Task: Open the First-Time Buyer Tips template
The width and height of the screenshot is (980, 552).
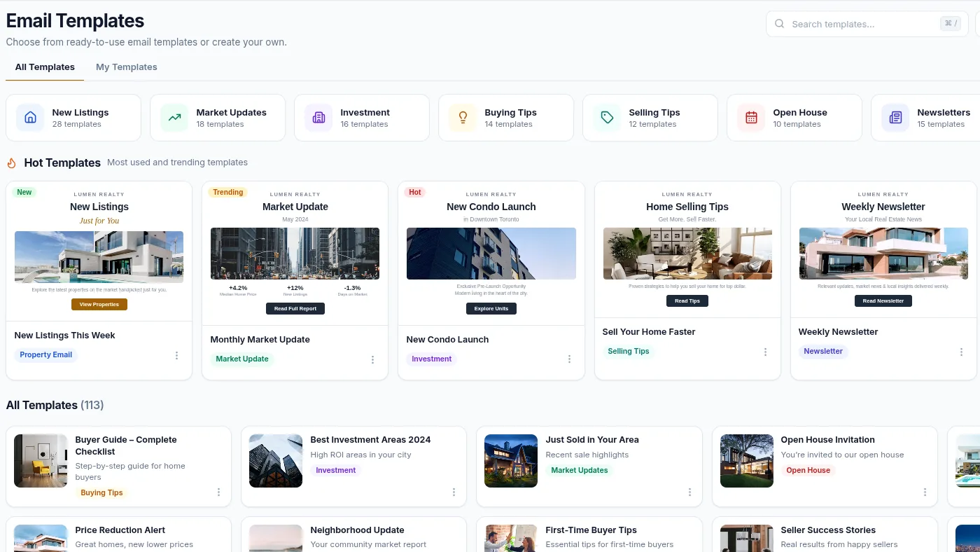Action: click(x=589, y=534)
